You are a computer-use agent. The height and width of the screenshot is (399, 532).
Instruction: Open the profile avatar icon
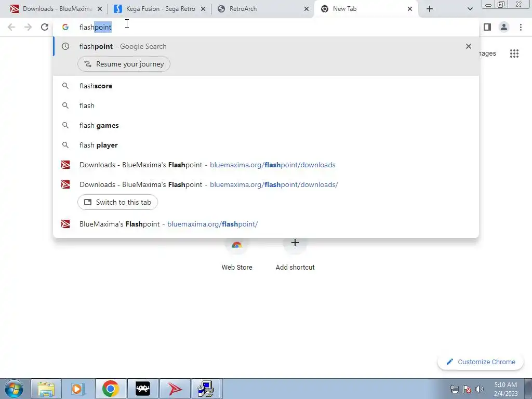[504, 27]
